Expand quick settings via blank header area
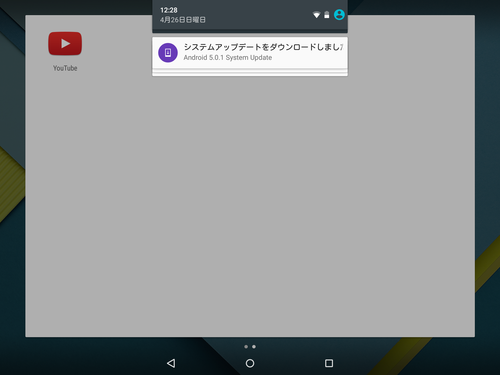The width and height of the screenshot is (500, 375). pyautogui.click(x=257, y=15)
